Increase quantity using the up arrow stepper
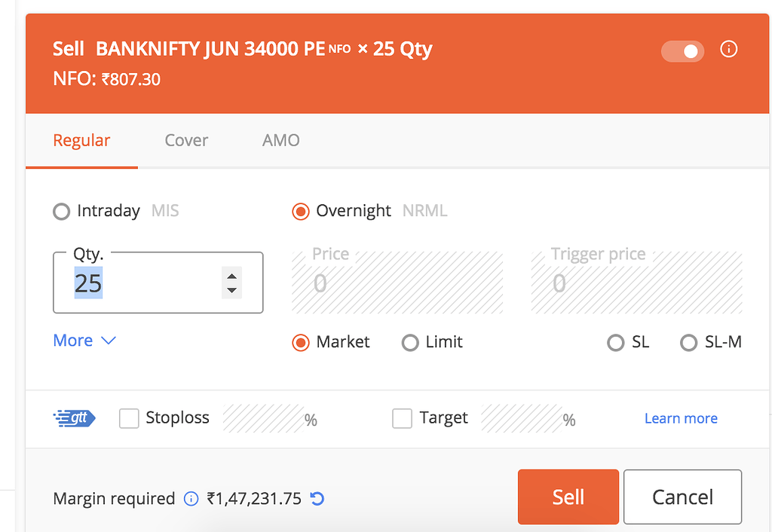This screenshot has height=532, width=772. (231, 276)
